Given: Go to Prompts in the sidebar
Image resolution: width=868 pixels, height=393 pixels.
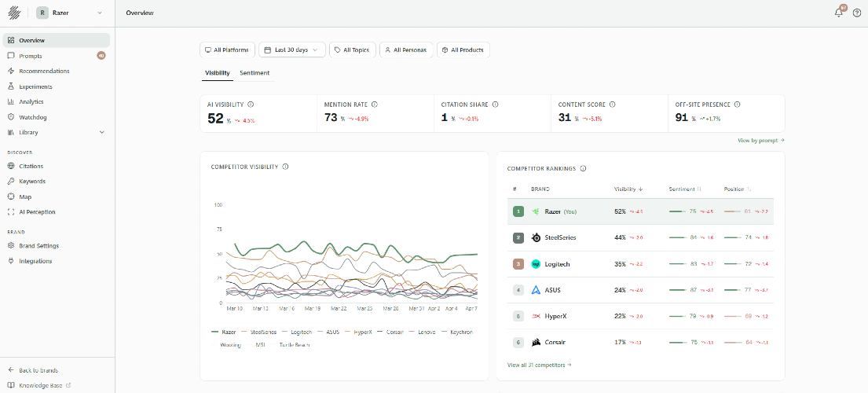Looking at the screenshot, I should click(31, 56).
